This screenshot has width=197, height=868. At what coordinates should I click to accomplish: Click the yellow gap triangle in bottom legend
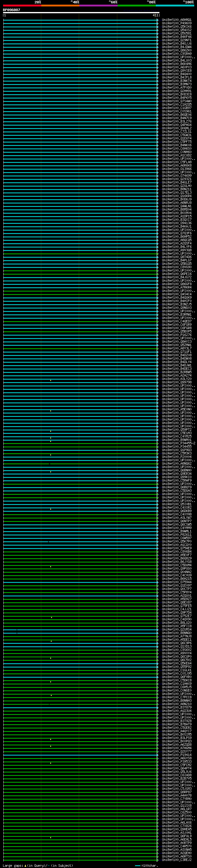click(25, 865)
